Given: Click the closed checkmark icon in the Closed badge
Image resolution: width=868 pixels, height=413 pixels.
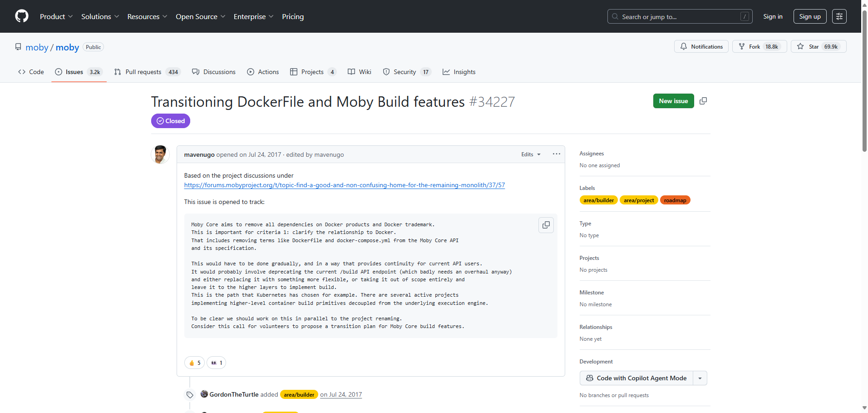Looking at the screenshot, I should click(160, 121).
